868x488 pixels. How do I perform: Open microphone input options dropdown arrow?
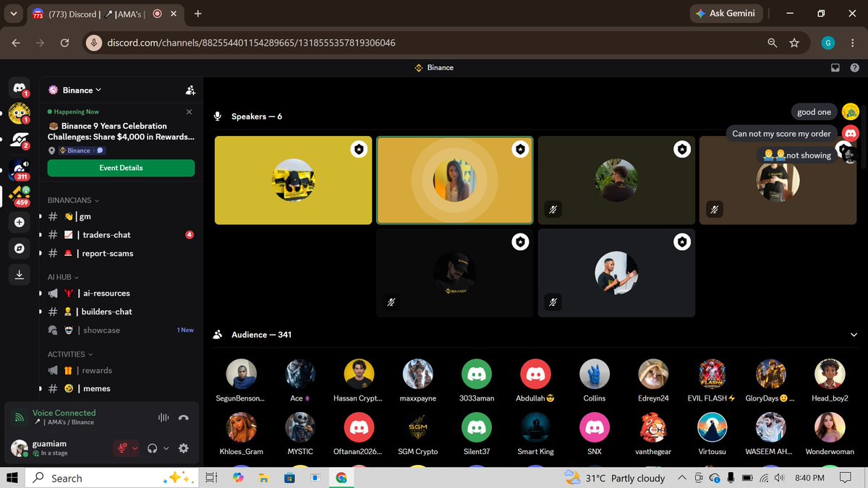135,448
